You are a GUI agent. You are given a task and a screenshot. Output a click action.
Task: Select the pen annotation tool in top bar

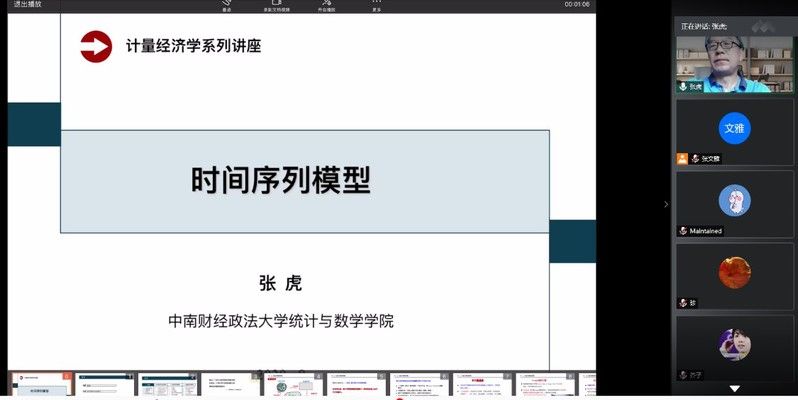click(x=227, y=5)
